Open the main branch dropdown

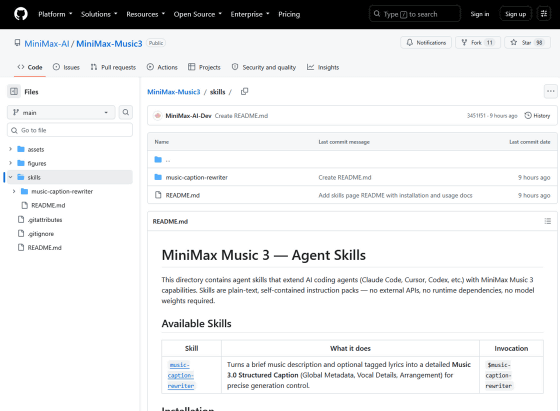61,112
